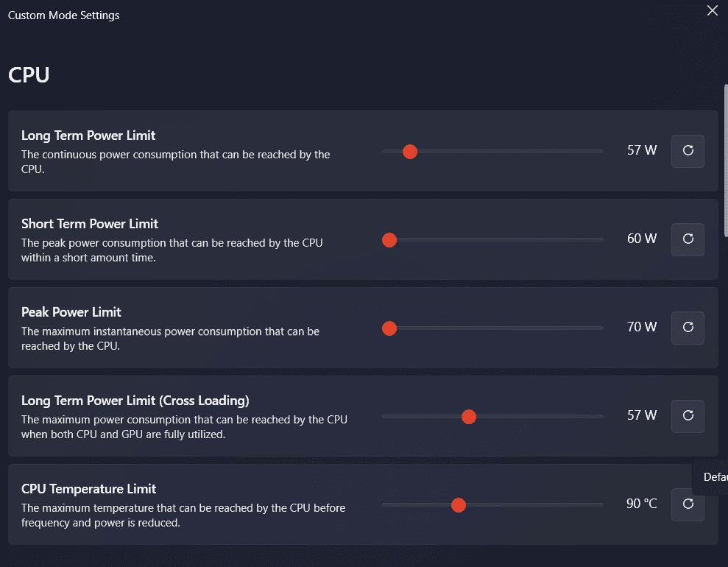728x567 pixels.
Task: Reset CPU Temperature Limit to default
Action: [688, 504]
